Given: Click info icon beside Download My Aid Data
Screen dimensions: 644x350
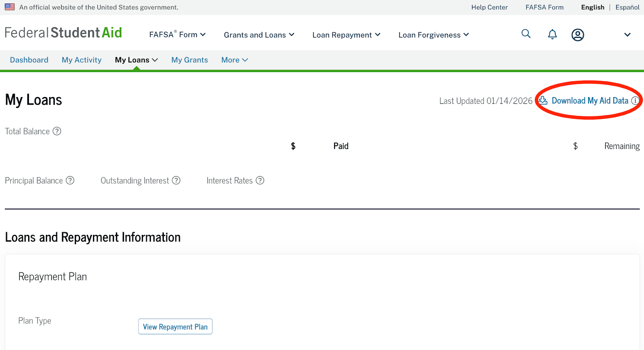Looking at the screenshot, I should (x=635, y=101).
